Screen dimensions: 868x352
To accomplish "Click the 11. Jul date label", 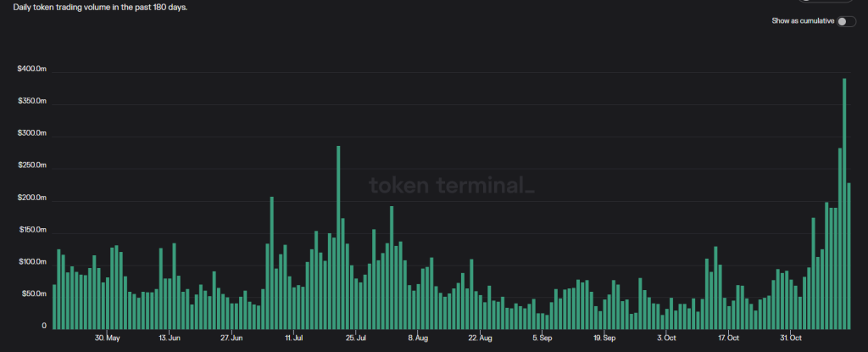I will (x=294, y=338).
